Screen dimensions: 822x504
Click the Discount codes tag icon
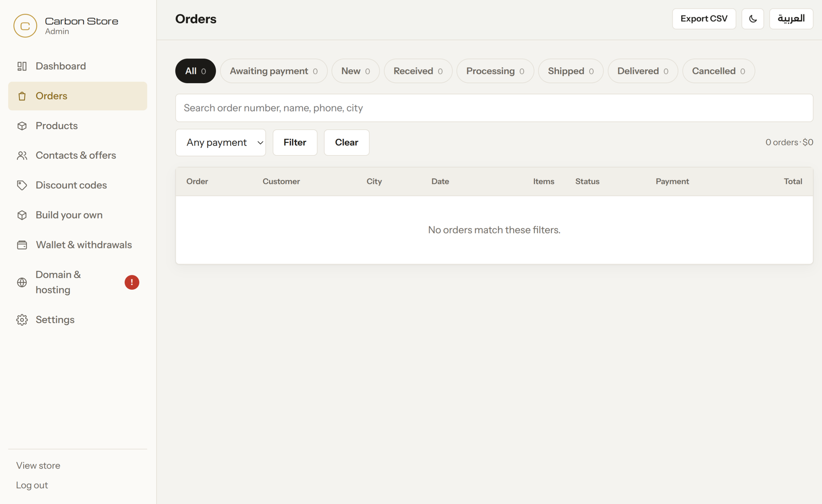click(22, 185)
